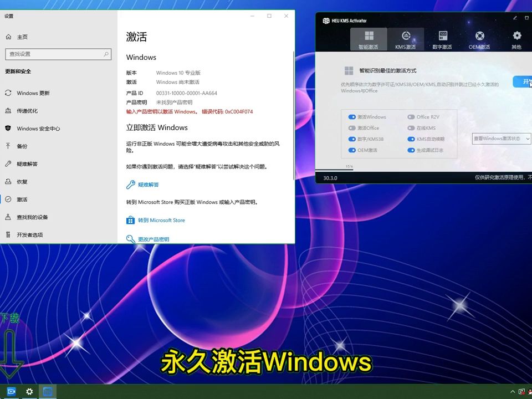Open the 智能激活 tab in HEU KMS Activator
The image size is (532, 399).
(369, 39)
